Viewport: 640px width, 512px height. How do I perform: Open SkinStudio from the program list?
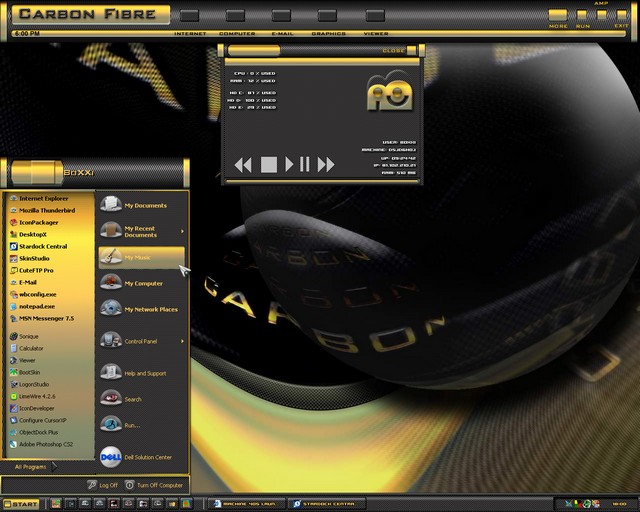pos(35,258)
